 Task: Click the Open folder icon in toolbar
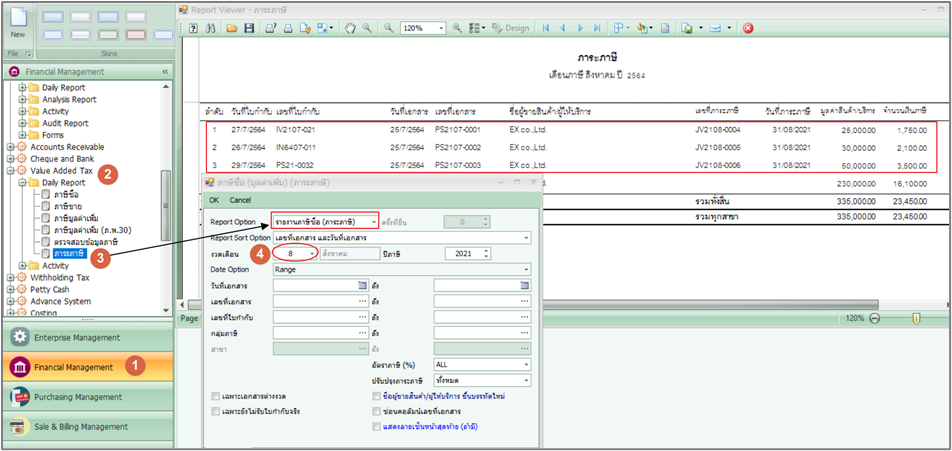click(x=231, y=28)
